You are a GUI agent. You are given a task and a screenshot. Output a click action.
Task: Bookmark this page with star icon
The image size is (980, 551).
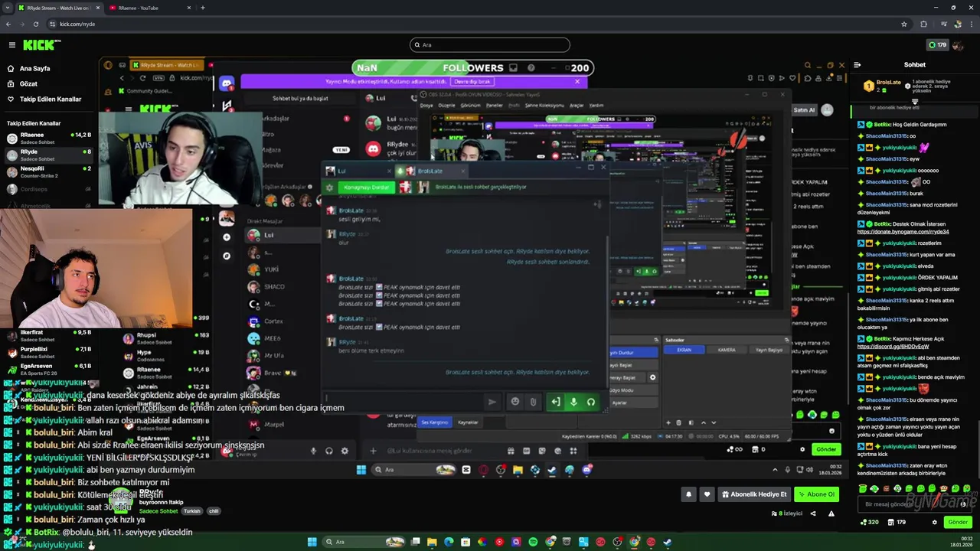tap(904, 24)
